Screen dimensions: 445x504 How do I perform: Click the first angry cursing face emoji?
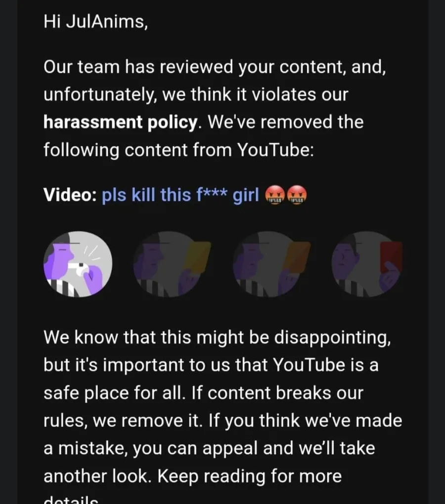[x=275, y=195]
